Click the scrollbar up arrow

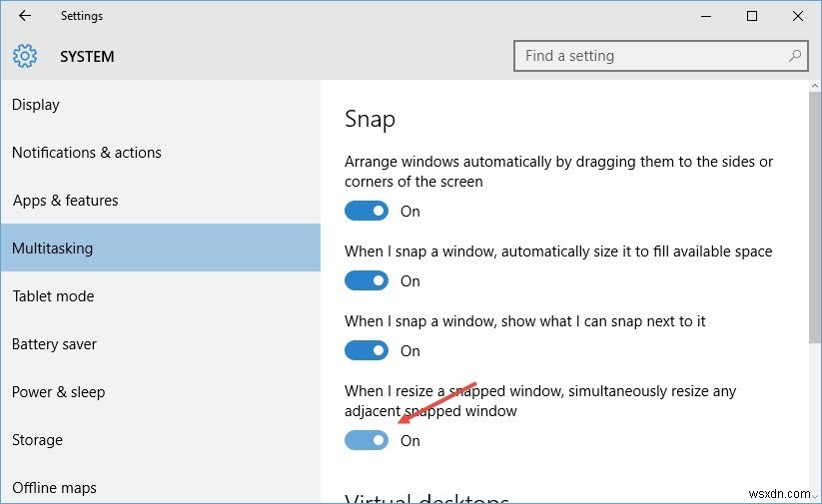pos(815,86)
